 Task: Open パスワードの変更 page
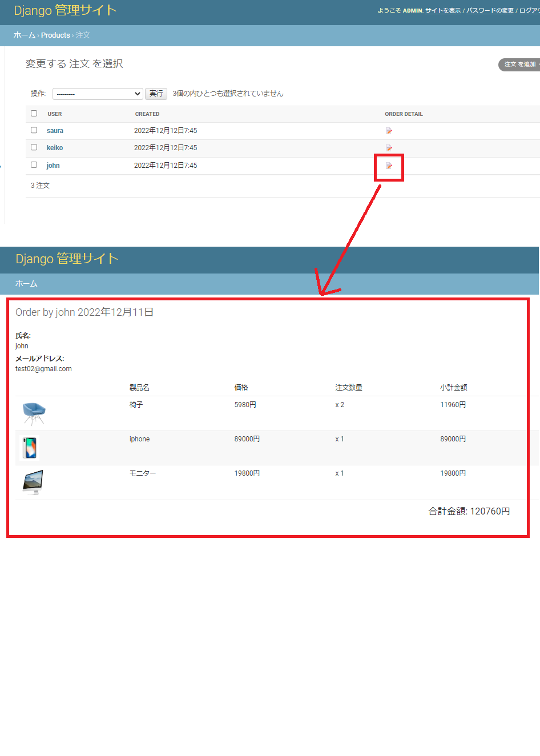click(490, 10)
